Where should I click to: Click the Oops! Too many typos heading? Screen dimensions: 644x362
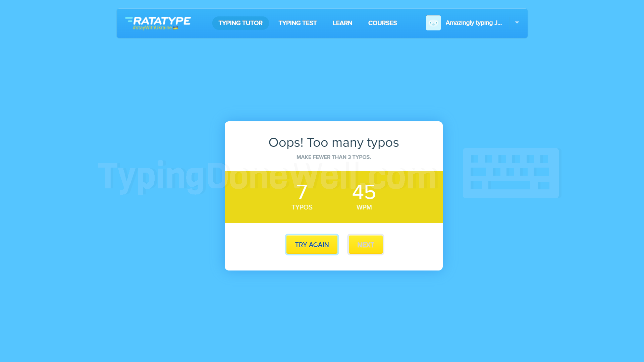[x=333, y=142]
